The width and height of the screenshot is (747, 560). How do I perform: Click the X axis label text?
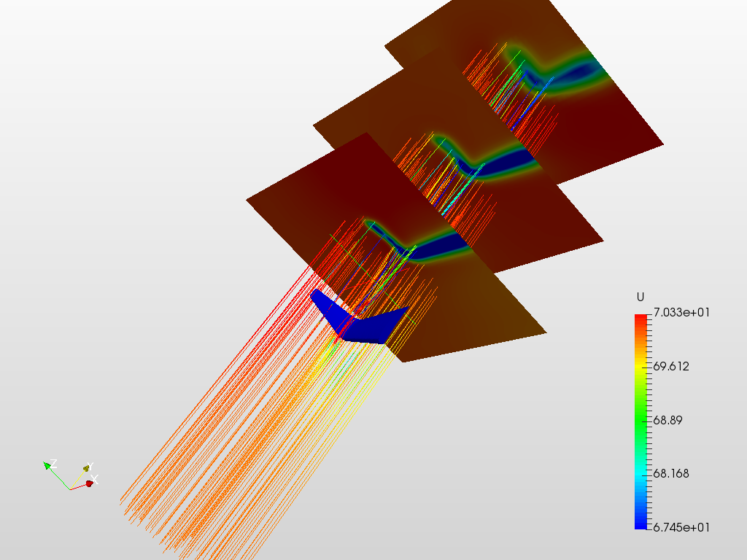point(95,479)
